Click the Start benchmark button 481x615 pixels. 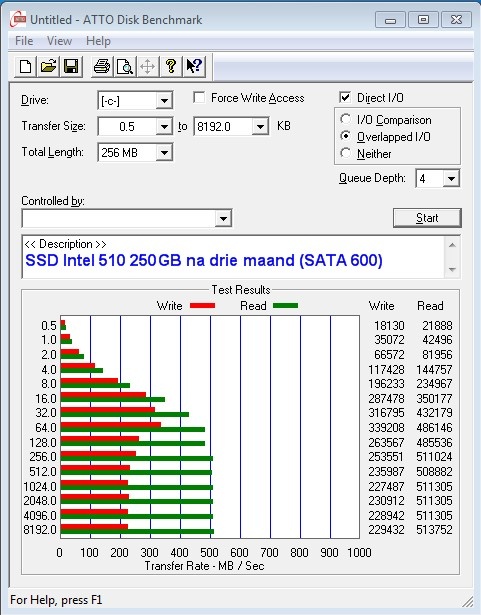click(x=427, y=218)
